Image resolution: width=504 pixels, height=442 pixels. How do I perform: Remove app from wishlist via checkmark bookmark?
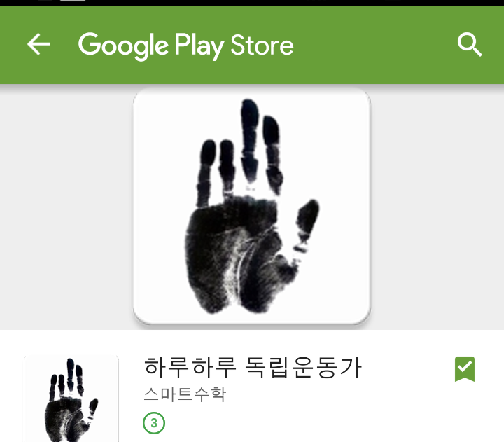465,369
